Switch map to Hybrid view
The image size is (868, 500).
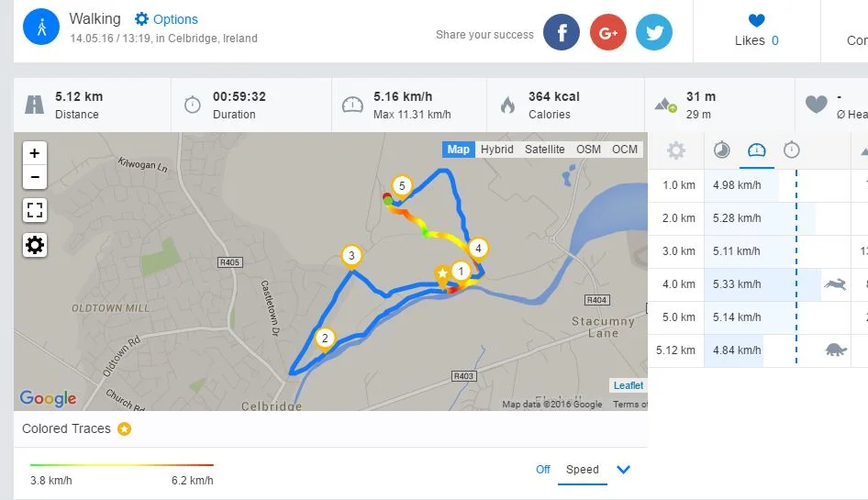coord(497,150)
